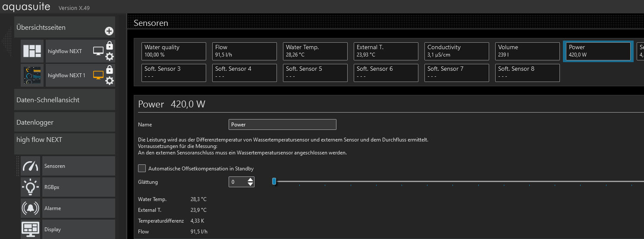Screen dimensions: 644x239
Task: Click the Display monitor icon in sidebar
Action: [x=30, y=229]
